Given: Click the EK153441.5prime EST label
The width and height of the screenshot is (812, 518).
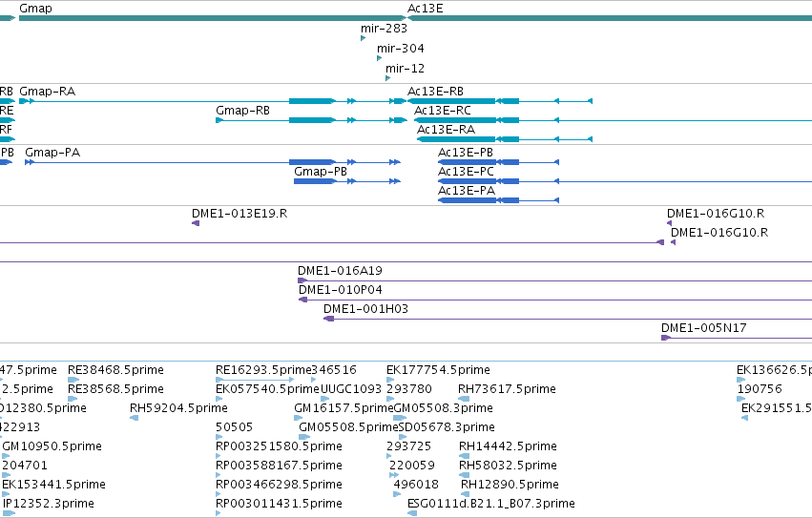Looking at the screenshot, I should [53, 485].
